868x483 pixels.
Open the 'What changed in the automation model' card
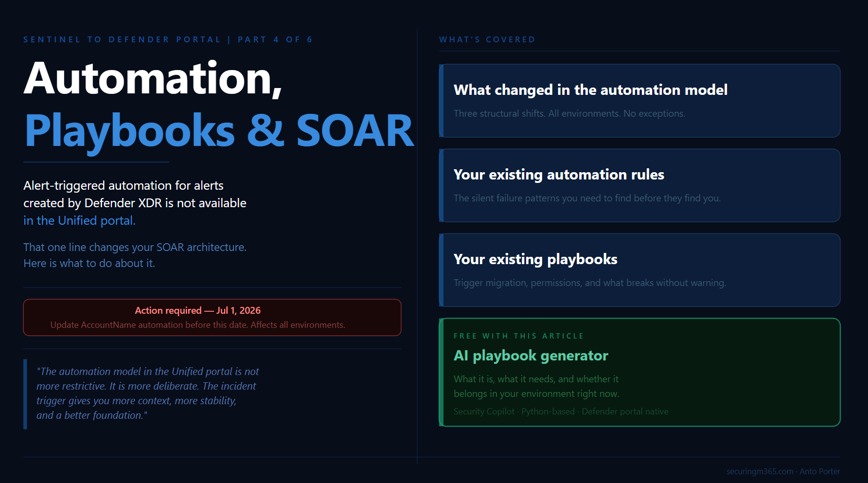coord(639,101)
